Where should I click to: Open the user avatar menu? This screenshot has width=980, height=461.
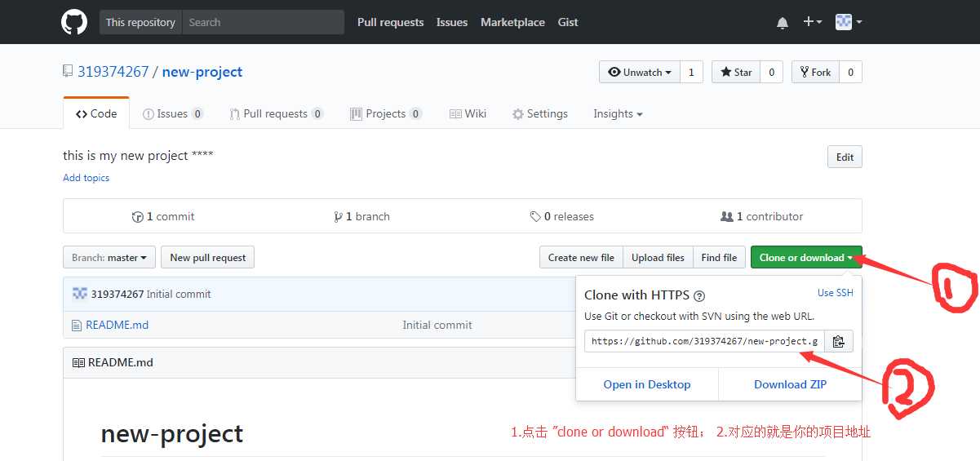(x=849, y=22)
